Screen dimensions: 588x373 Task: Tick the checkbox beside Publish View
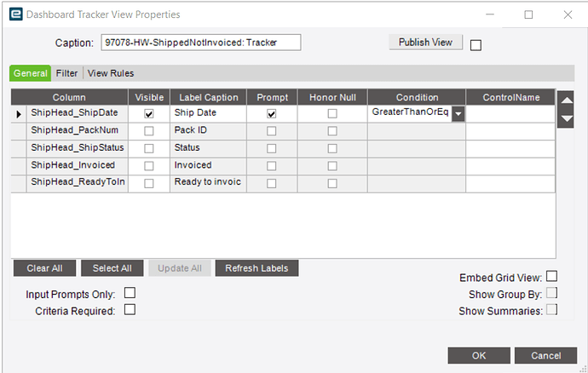click(476, 45)
